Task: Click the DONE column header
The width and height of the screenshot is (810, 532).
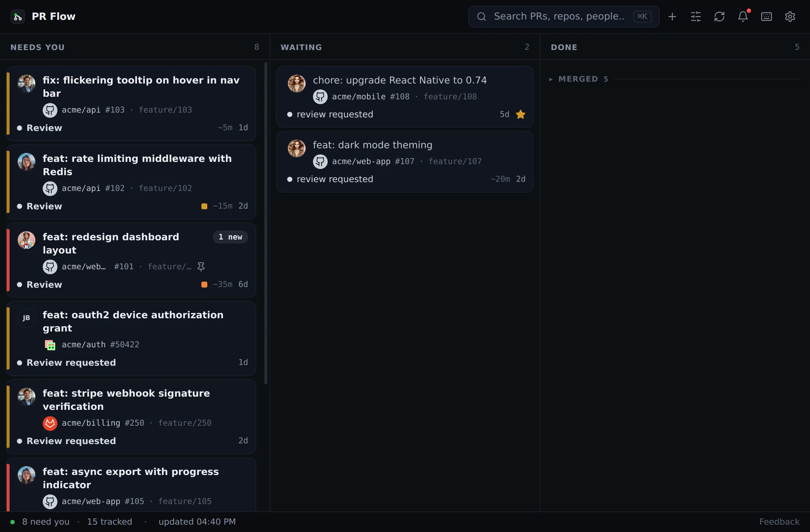Action: (x=564, y=47)
